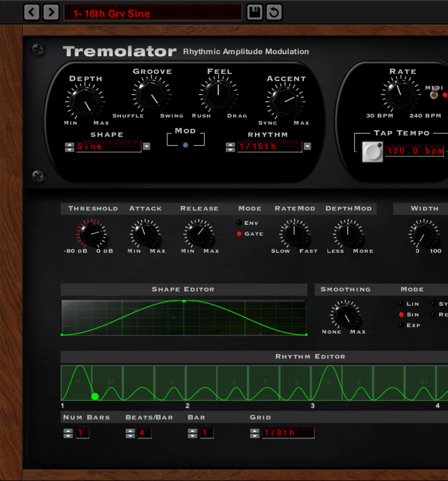Change Grid using its stepper arrows
The image size is (448, 481).
click(254, 433)
